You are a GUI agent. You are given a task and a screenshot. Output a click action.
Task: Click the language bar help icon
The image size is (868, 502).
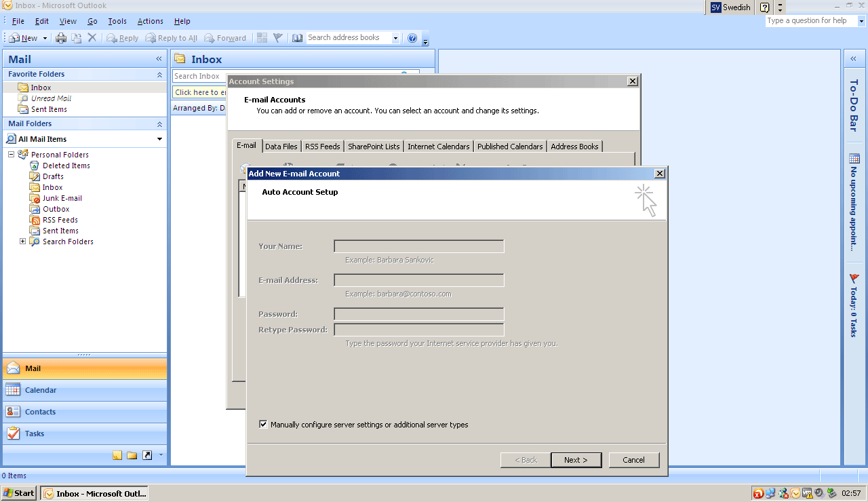(x=765, y=7)
